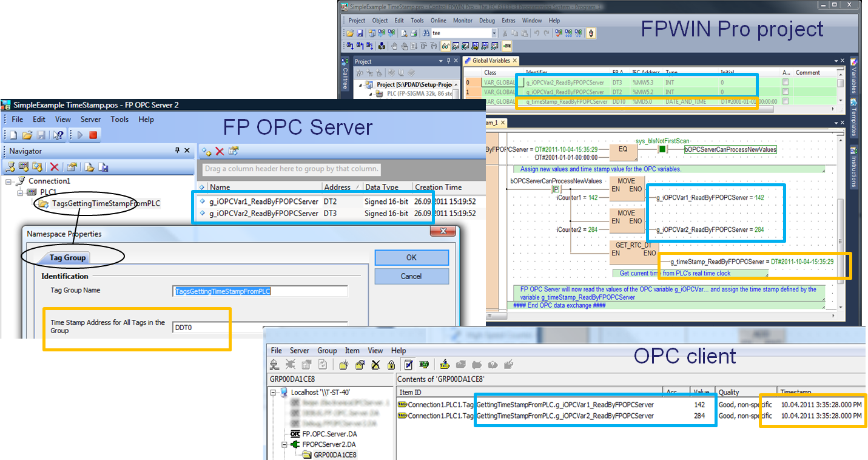Click Save icon in FPWIN Pro toolbar
The height and width of the screenshot is (460, 868).
click(360, 33)
